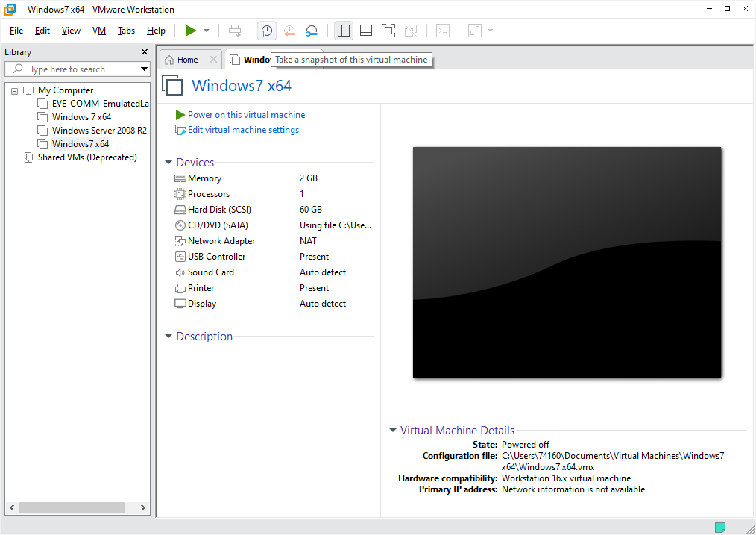Viewport: 756px width, 535px height.
Task: Click the VM screen preview thumbnail
Action: (x=567, y=263)
